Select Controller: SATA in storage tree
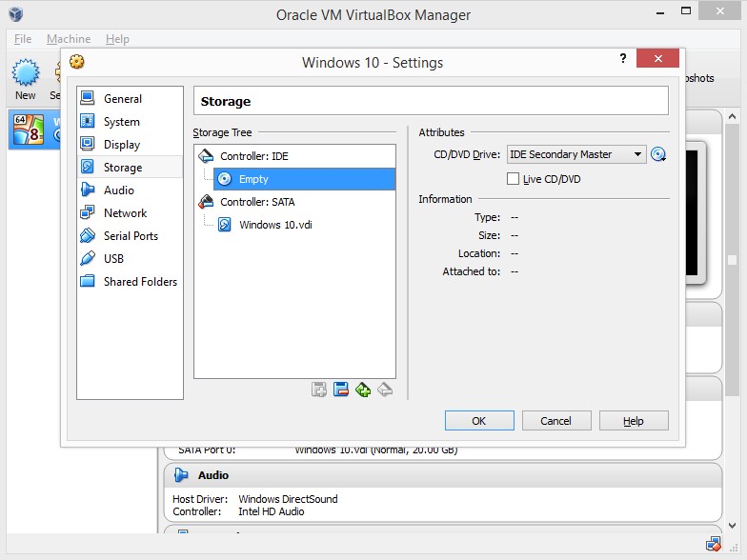The height and width of the screenshot is (560, 747). coord(295,202)
